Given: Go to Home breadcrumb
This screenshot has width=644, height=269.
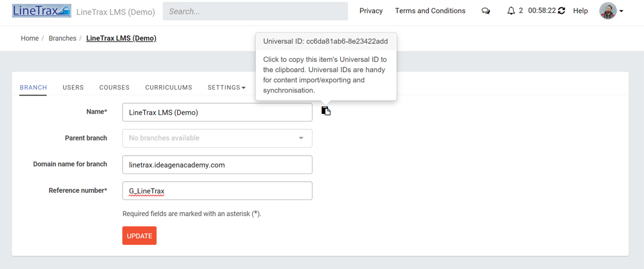Looking at the screenshot, I should click(29, 38).
